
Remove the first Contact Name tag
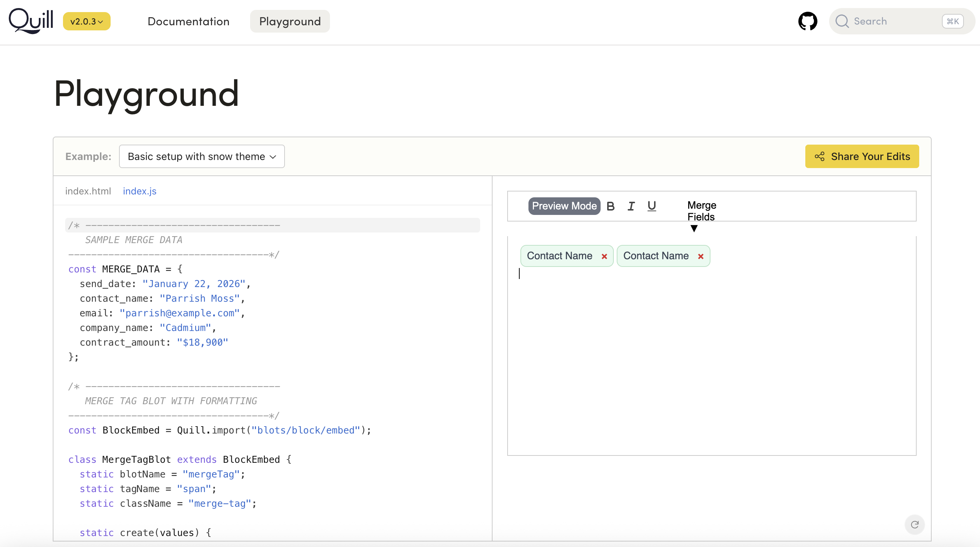604,256
